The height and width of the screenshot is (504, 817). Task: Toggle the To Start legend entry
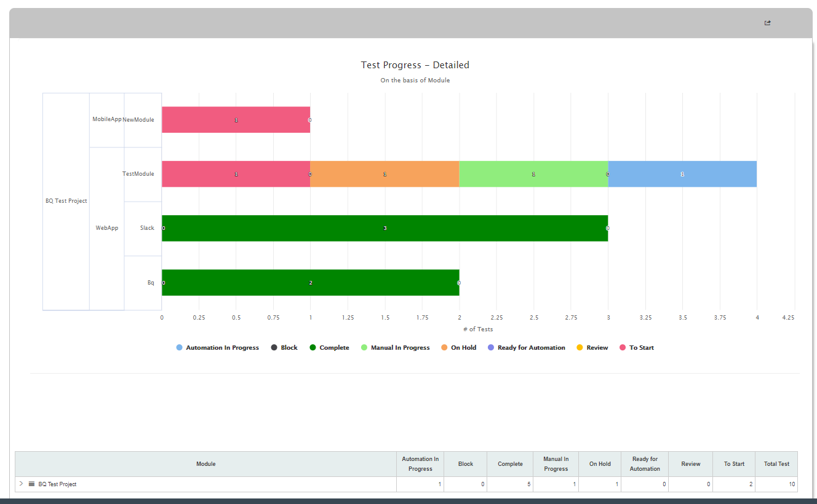636,348
